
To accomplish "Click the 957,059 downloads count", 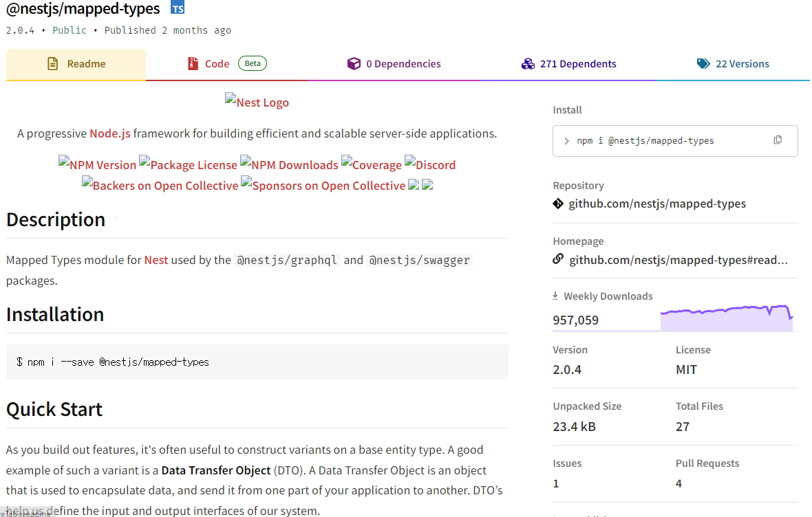I will (x=575, y=320).
